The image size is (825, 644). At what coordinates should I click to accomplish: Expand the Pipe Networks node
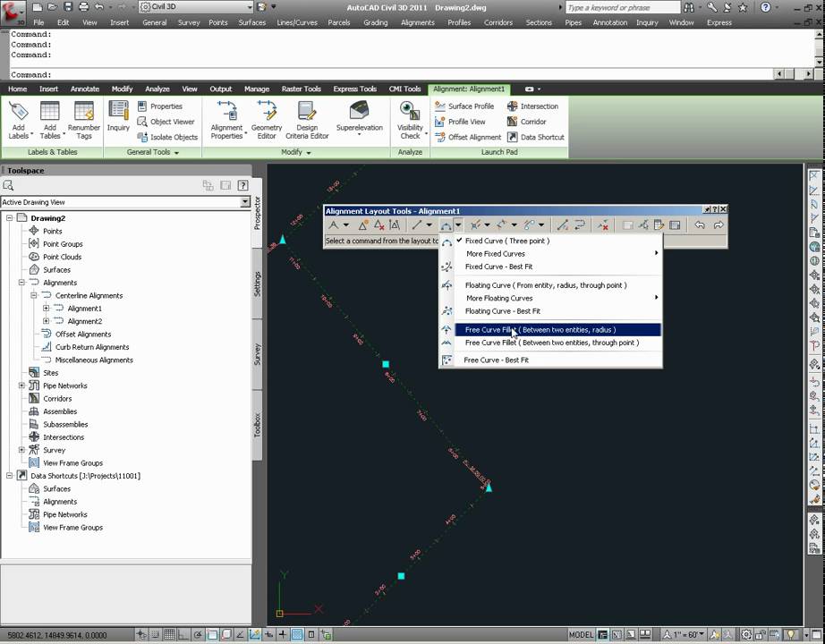[x=21, y=386]
